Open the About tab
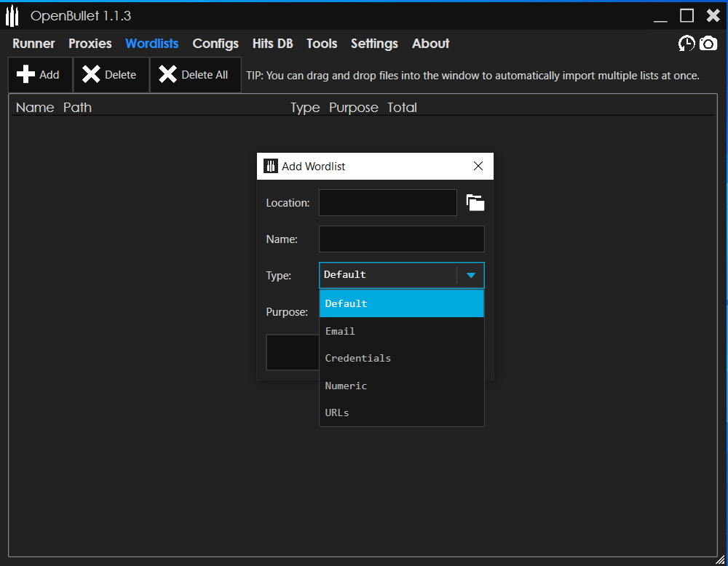The width and height of the screenshot is (728, 566). point(430,44)
